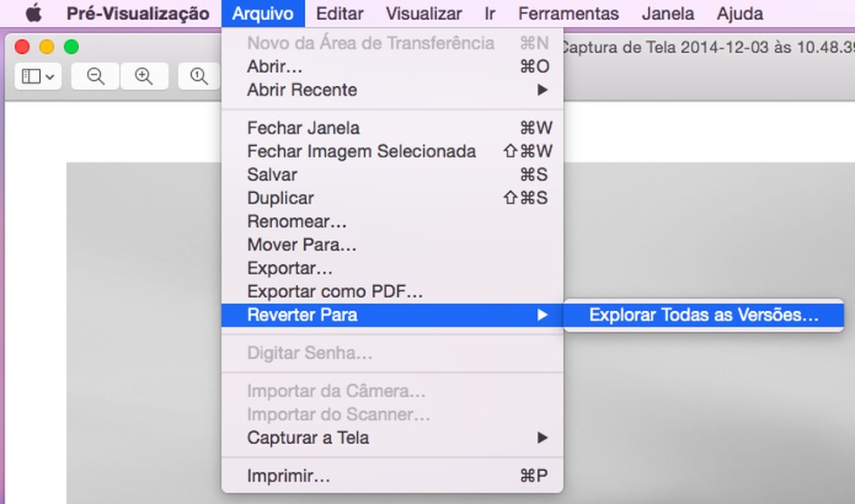Open the Ferramentas menu
855x504 pixels.
[568, 14]
